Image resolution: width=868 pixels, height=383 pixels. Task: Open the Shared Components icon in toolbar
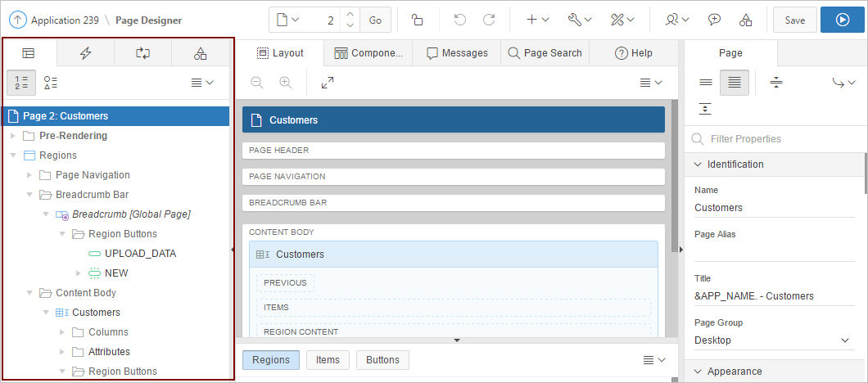[745, 20]
